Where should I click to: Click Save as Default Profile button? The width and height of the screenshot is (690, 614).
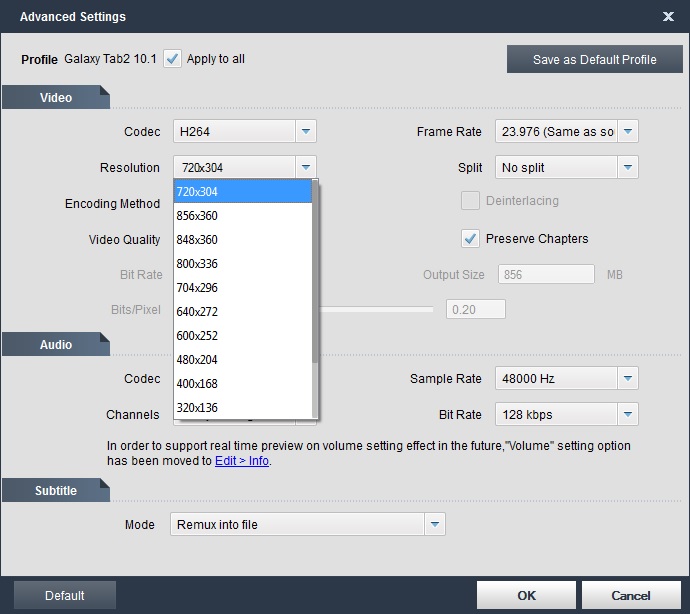594,60
